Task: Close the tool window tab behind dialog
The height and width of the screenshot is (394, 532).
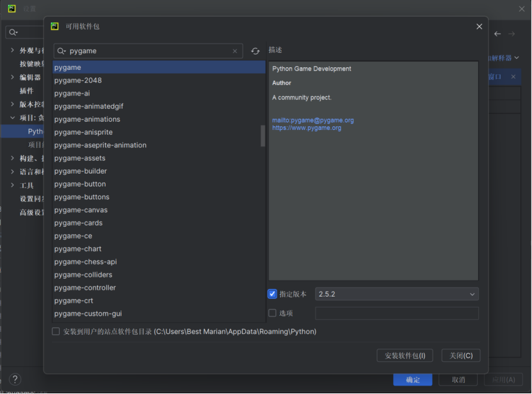Action: point(513,77)
